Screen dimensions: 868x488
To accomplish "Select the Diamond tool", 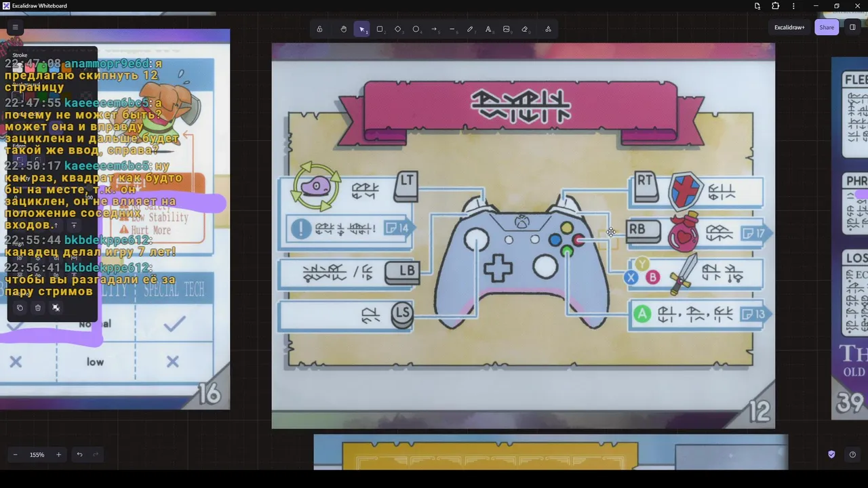I will pyautogui.click(x=398, y=29).
